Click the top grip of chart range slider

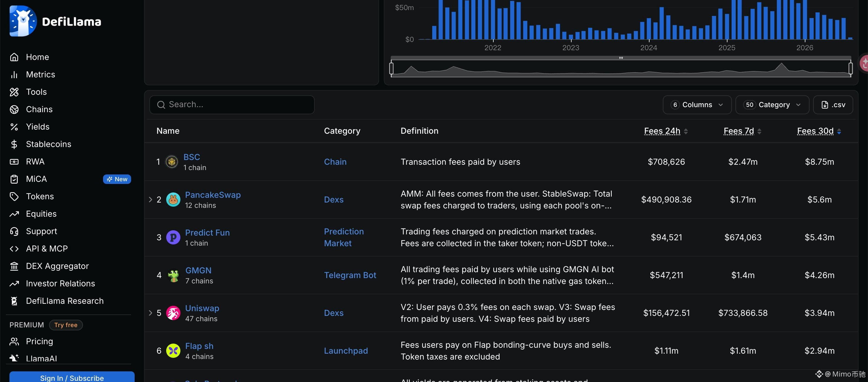(x=621, y=58)
